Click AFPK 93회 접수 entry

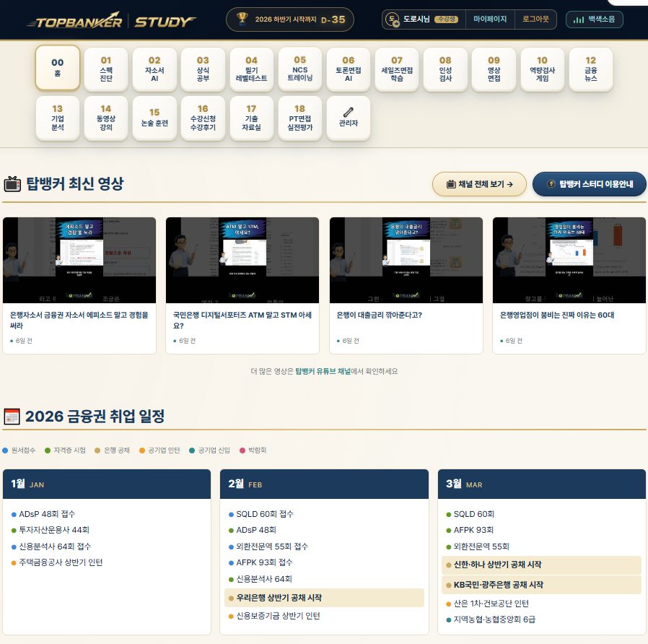point(264,562)
